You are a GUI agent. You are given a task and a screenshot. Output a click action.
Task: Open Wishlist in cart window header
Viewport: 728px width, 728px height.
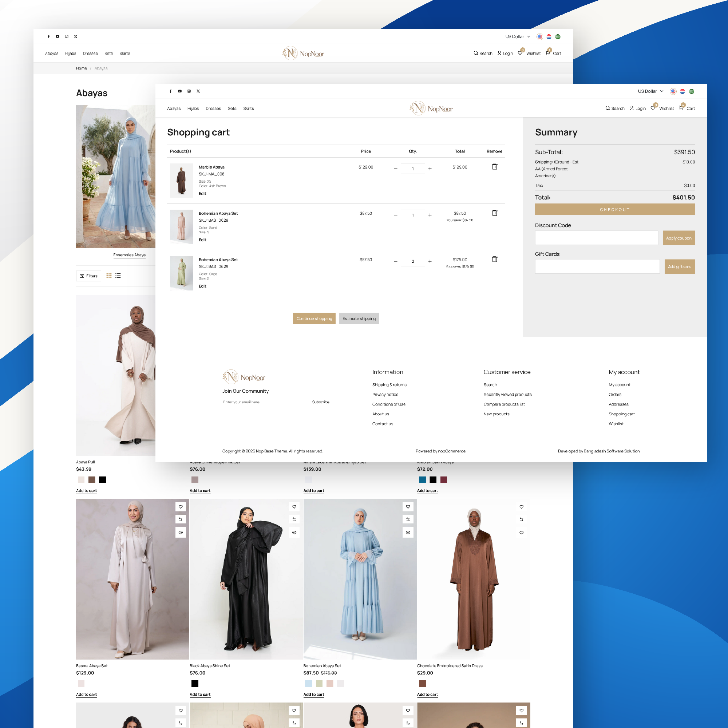tap(662, 108)
